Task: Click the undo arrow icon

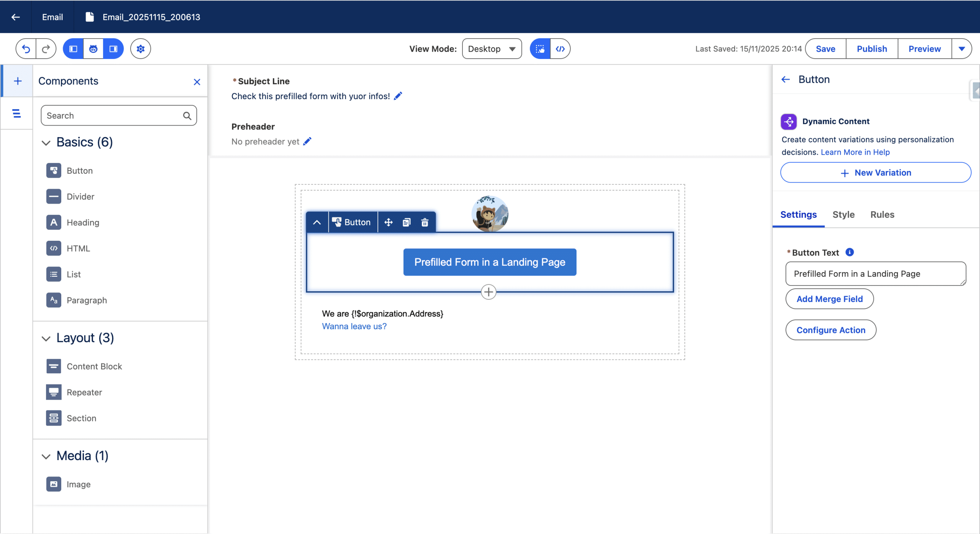Action: [x=26, y=49]
